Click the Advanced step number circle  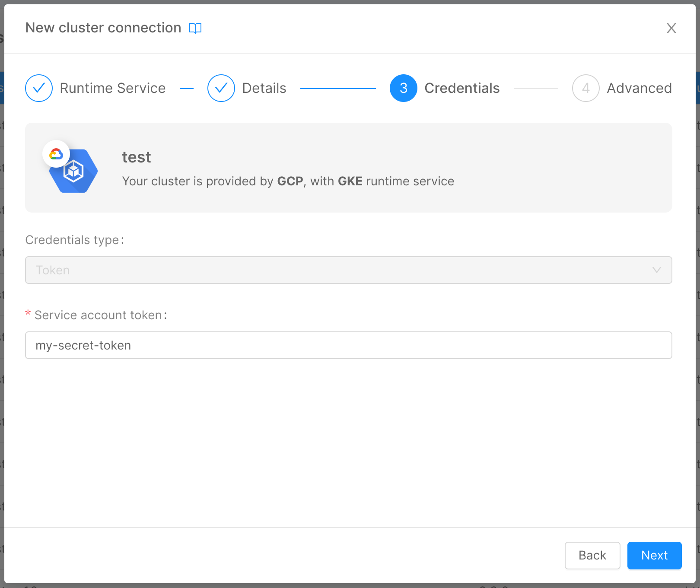[x=585, y=88]
